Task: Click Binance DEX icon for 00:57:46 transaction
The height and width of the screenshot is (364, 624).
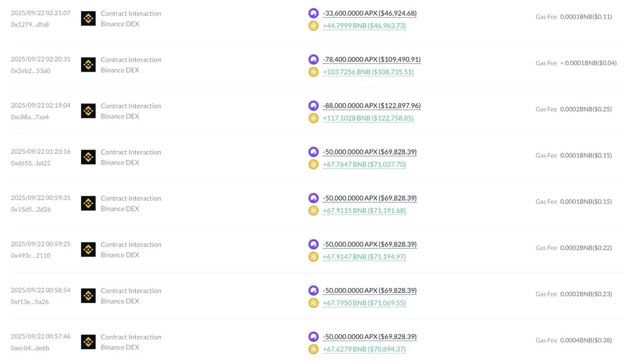Action: pos(88,342)
